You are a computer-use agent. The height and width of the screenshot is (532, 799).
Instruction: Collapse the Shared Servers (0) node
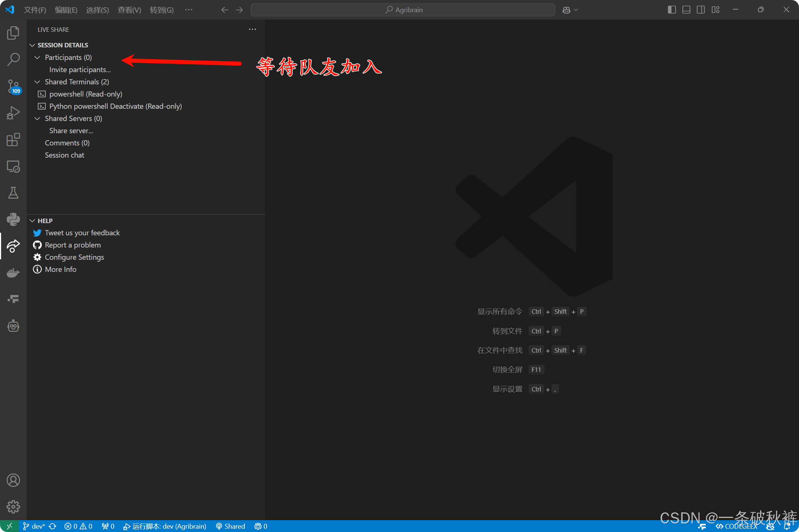coord(37,118)
